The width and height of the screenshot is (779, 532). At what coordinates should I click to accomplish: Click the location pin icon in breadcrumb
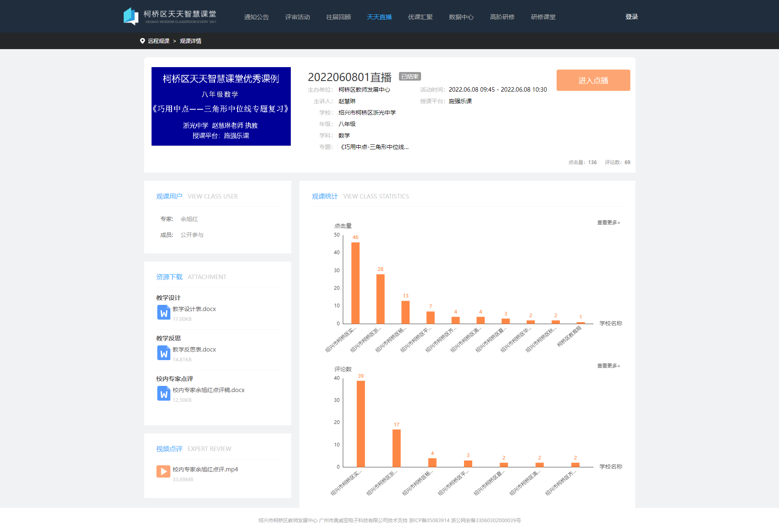click(x=143, y=41)
